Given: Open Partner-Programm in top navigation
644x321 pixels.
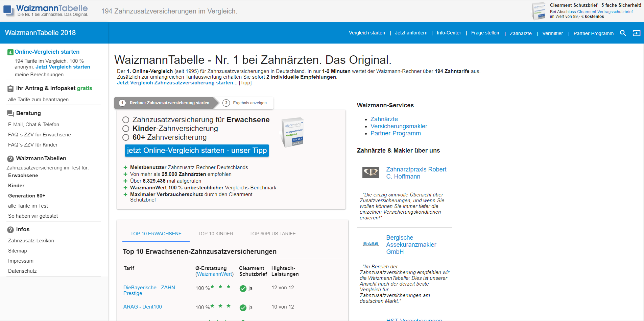Looking at the screenshot, I should pos(593,33).
